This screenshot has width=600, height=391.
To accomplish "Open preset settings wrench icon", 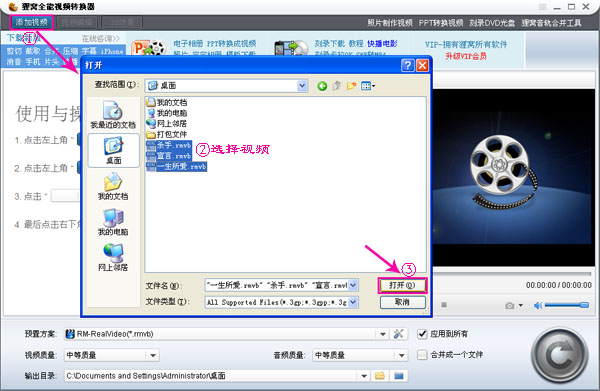I will (398, 334).
